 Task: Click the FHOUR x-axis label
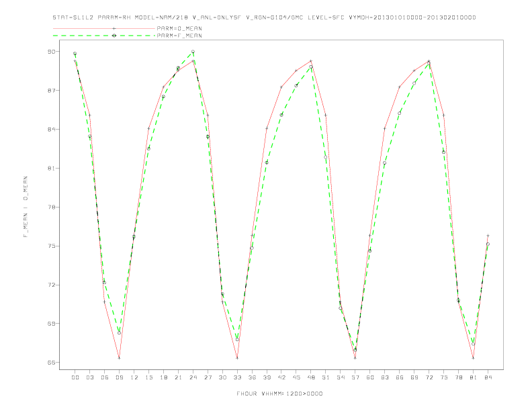[x=279, y=394]
